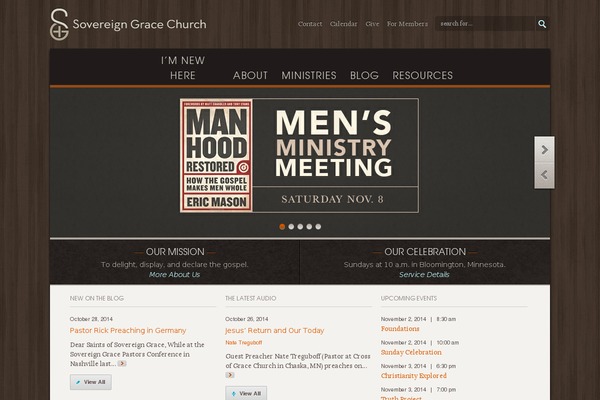Open the I'M NEW HERE menu
Screen dimensions: 600x400
click(183, 68)
